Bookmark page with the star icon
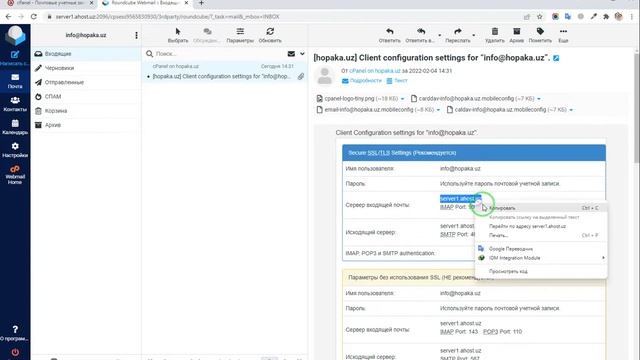This screenshot has height=360, width=640. click(x=540, y=17)
